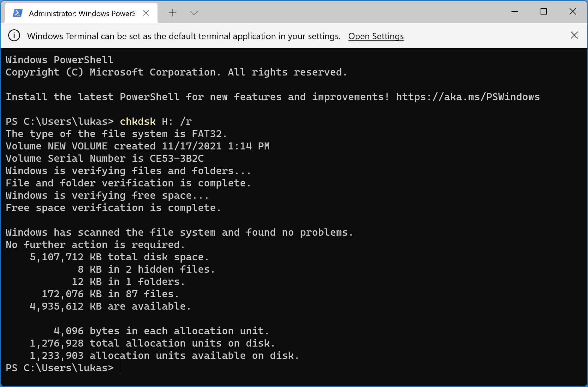588x387 pixels.
Task: Click the 'Copyright (C) Microsoft Corporation' line
Action: 176,72
